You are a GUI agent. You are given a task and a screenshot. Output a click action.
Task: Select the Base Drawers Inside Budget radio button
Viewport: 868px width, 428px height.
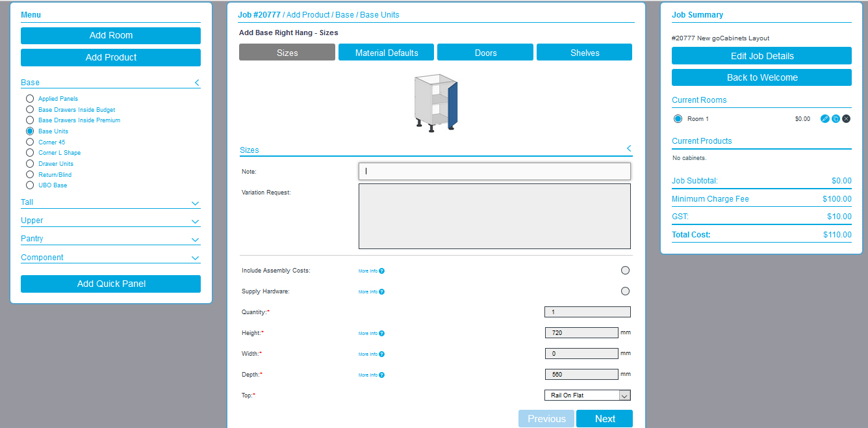[29, 109]
